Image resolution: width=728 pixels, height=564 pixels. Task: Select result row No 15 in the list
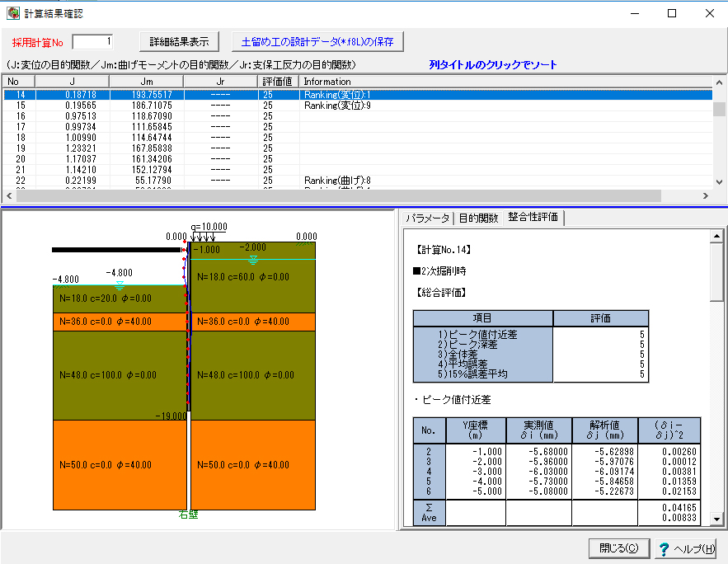[21, 106]
